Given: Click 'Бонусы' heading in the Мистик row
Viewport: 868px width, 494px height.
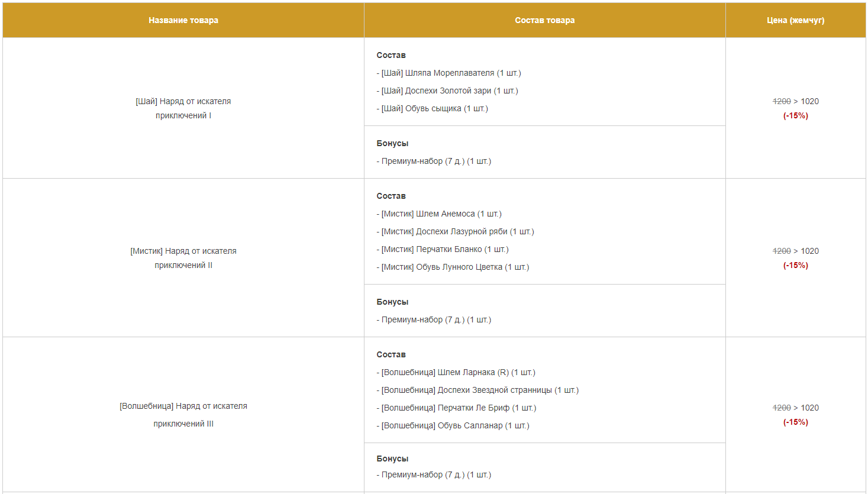Looking at the screenshot, I should (x=392, y=302).
